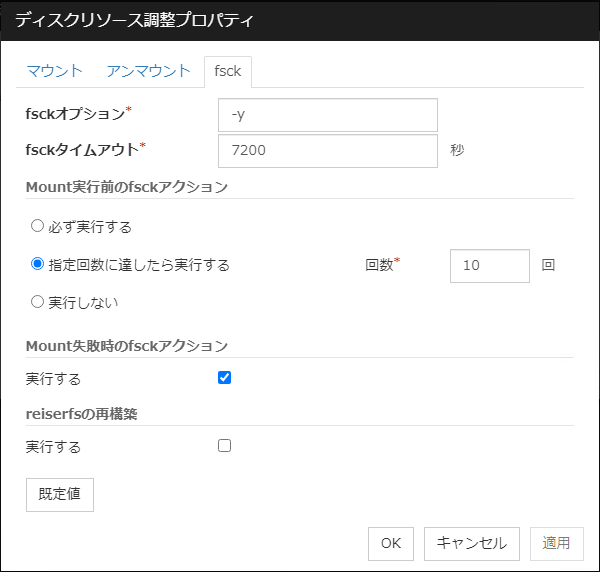The width and height of the screenshot is (600, 572).
Task: Select the fsck tab
Action: [x=227, y=72]
